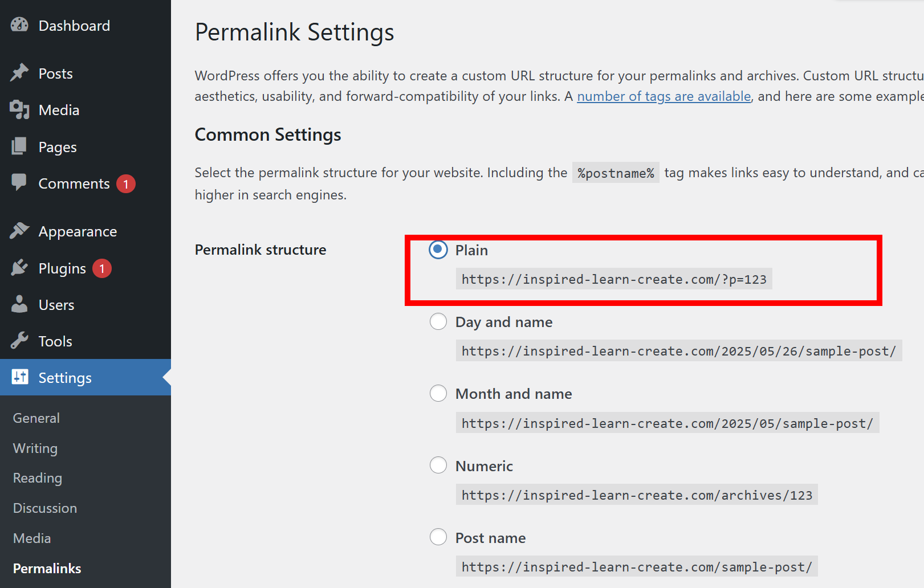Follow the number of tags are available link
This screenshot has width=924, height=588.
coord(664,96)
